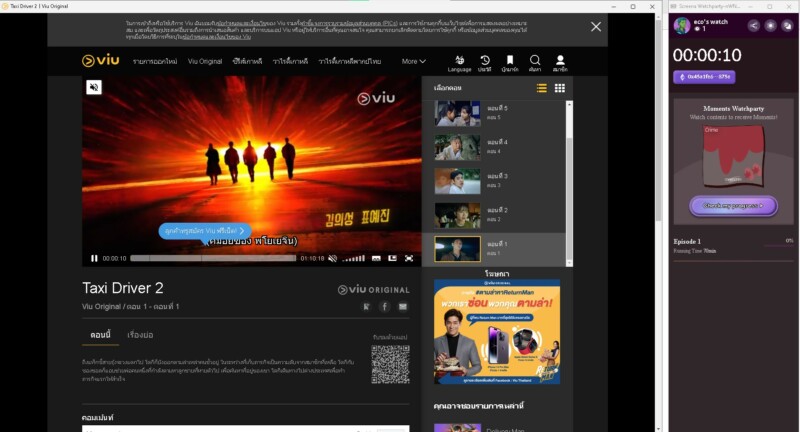Adjust the player volume level bars
The image size is (800, 432).
tap(354, 259)
